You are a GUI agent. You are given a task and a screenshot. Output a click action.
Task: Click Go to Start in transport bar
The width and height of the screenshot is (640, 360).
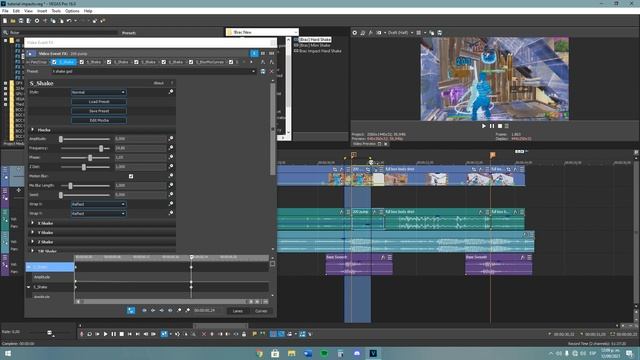tap(130, 334)
